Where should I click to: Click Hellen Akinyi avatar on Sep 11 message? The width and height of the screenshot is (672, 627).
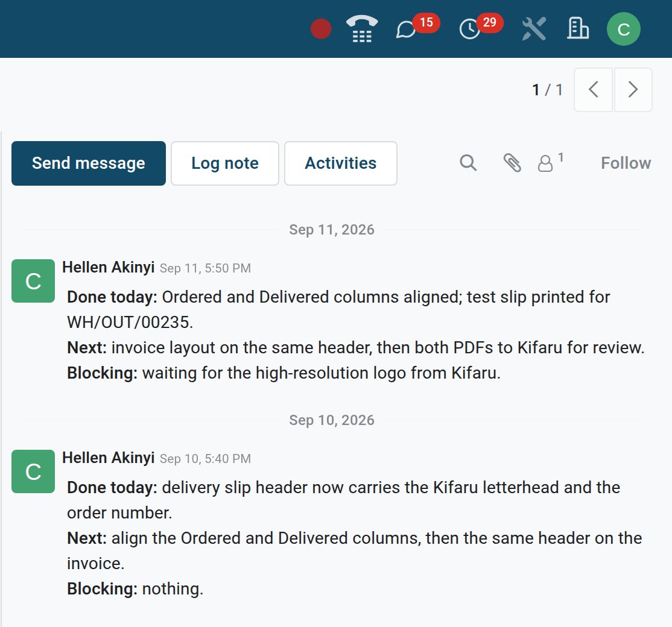[x=33, y=281]
